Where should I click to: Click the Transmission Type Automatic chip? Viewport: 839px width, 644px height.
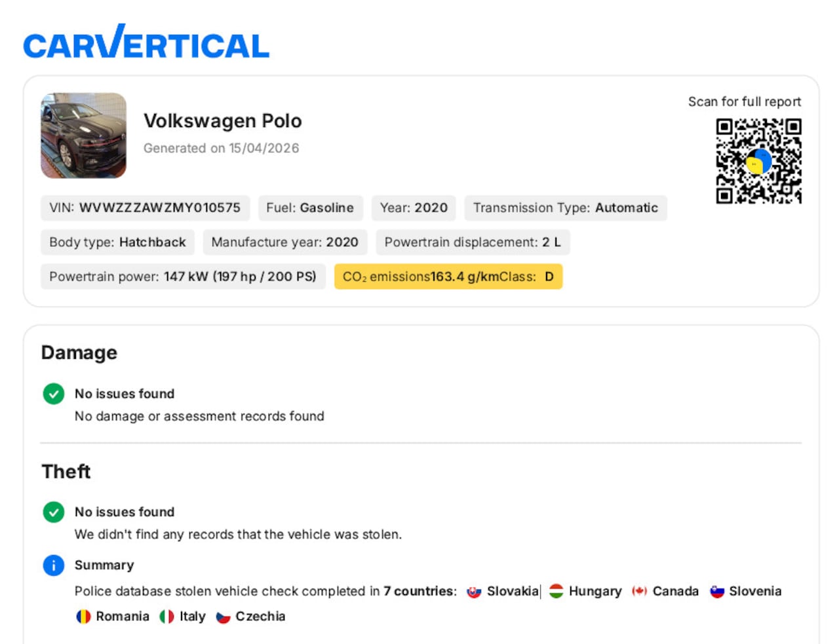pos(565,208)
